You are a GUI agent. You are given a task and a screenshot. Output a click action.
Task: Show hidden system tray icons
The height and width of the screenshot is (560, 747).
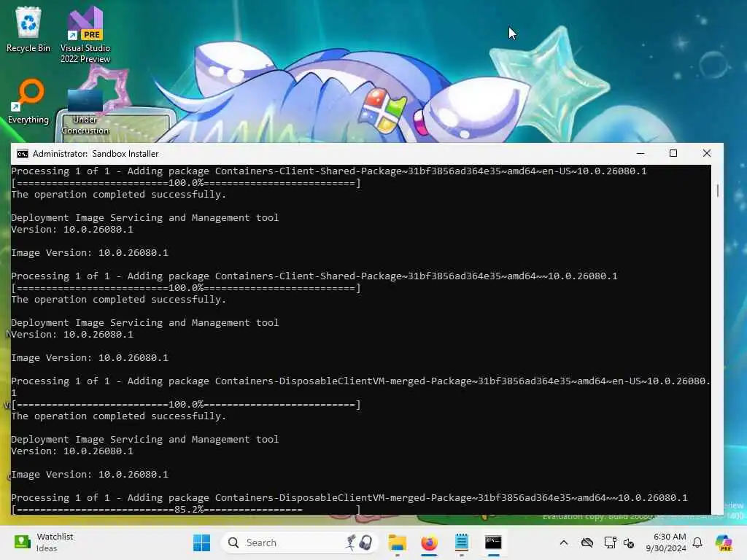pos(564,542)
